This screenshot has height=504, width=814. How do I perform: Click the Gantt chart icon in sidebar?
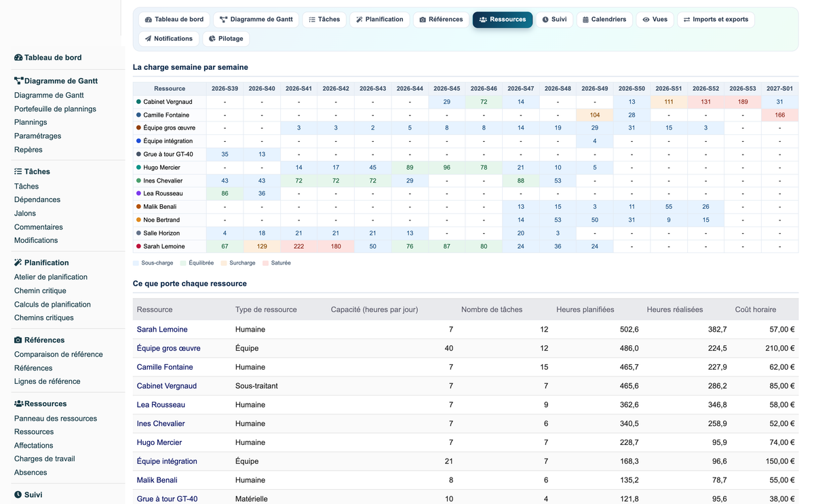click(18, 81)
